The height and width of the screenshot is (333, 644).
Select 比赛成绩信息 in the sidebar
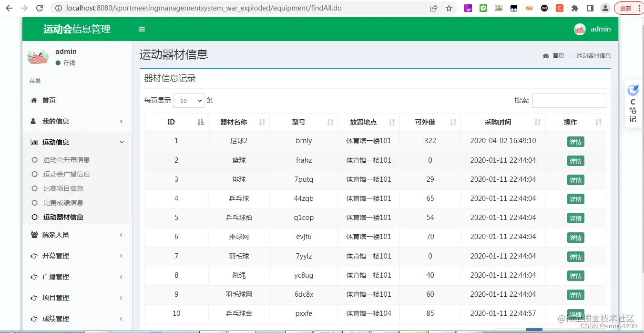[63, 202]
